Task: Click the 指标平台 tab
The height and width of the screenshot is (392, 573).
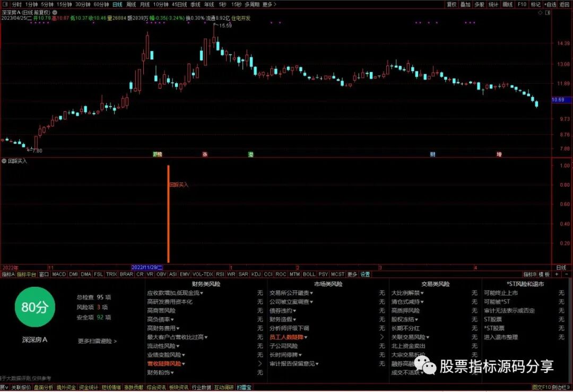Action: click(x=27, y=274)
